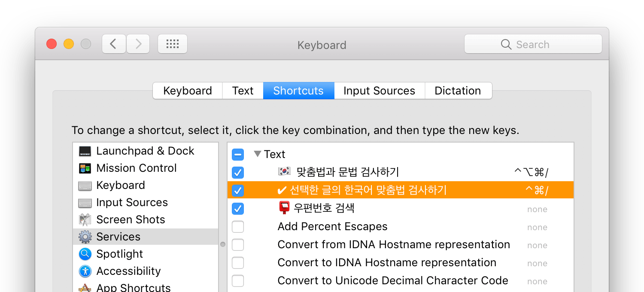Go back with the left chevron button
The image size is (644, 292).
click(x=114, y=44)
